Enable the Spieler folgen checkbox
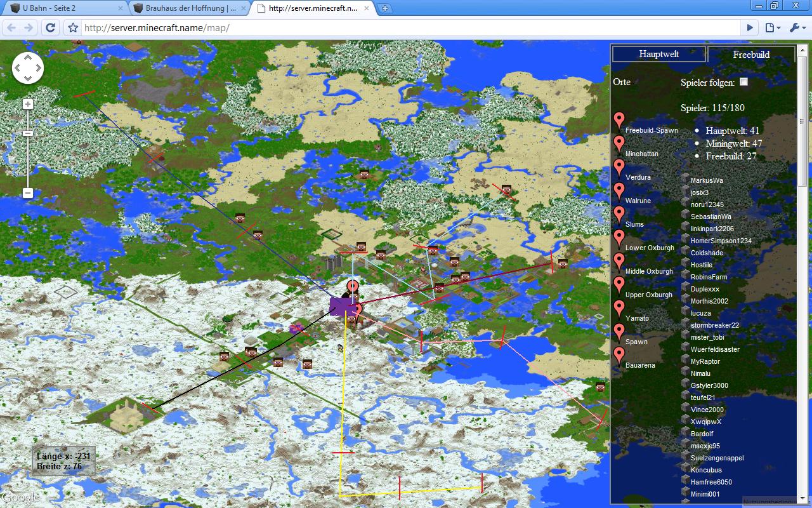This screenshot has width=812, height=508. [x=744, y=82]
